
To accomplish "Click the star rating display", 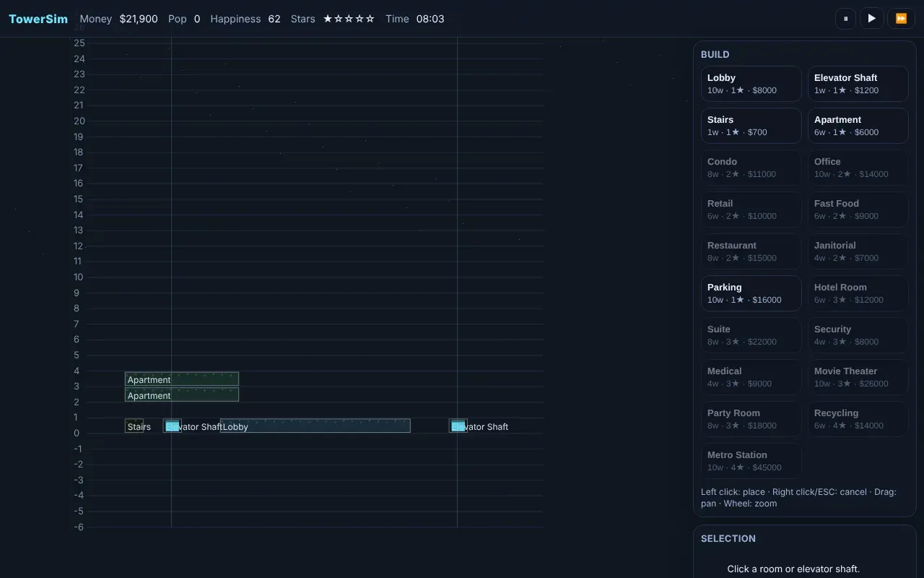I will 349,19.
